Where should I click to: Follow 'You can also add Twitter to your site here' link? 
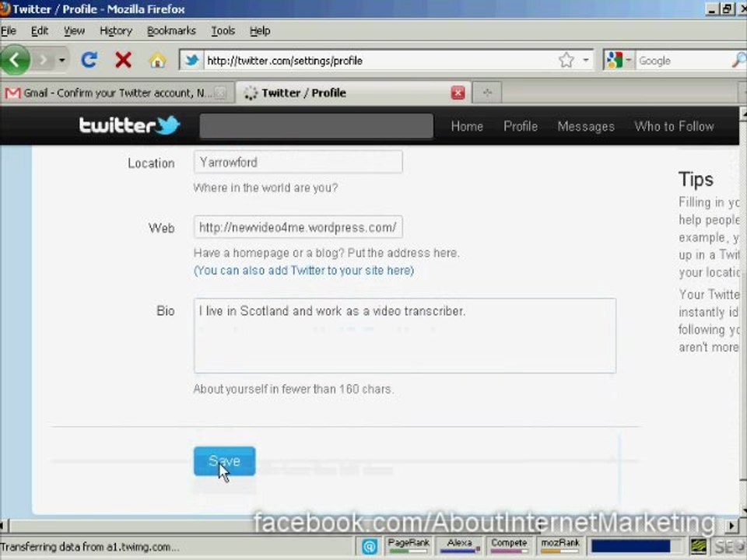tap(303, 271)
